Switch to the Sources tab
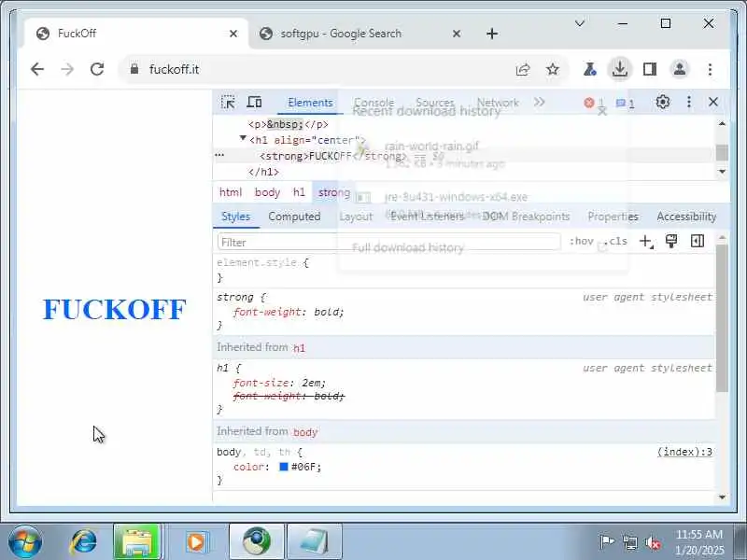This screenshot has width=747, height=560. click(x=435, y=103)
